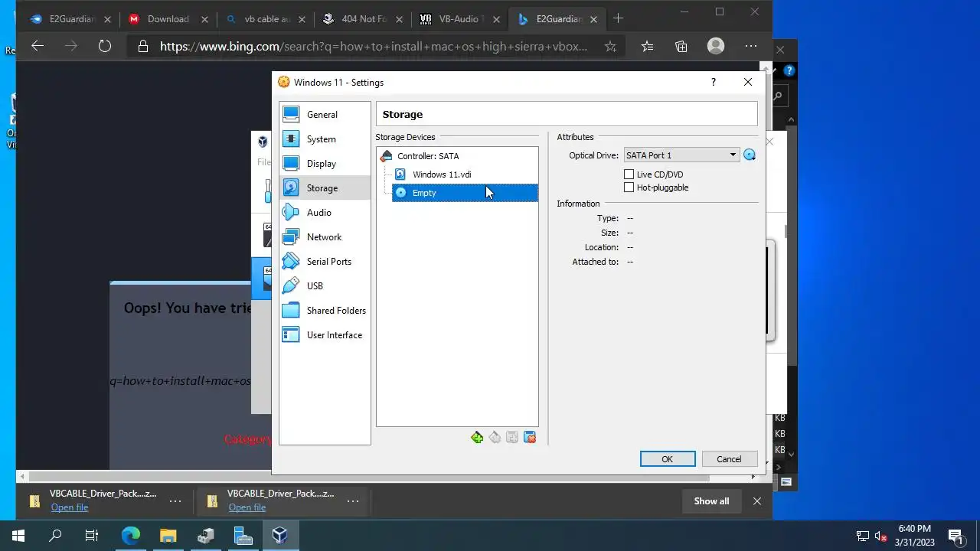Open General settings category
980x551 pixels.
click(x=325, y=115)
